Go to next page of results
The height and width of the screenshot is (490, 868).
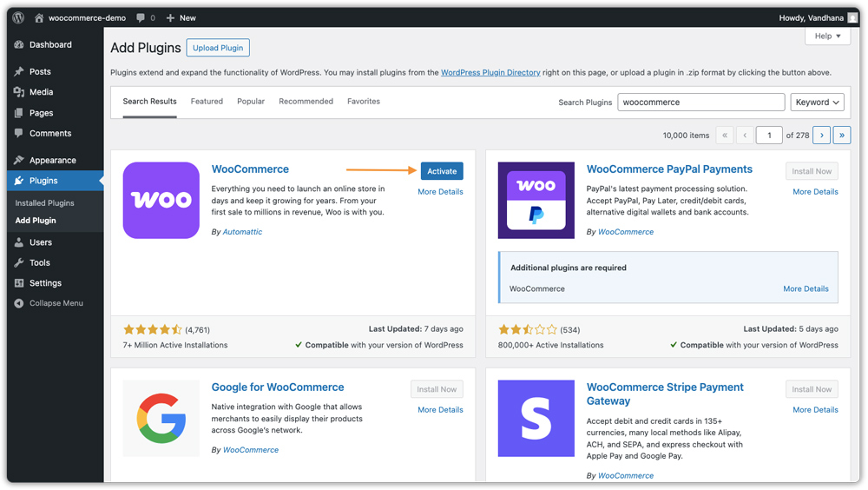coord(821,136)
